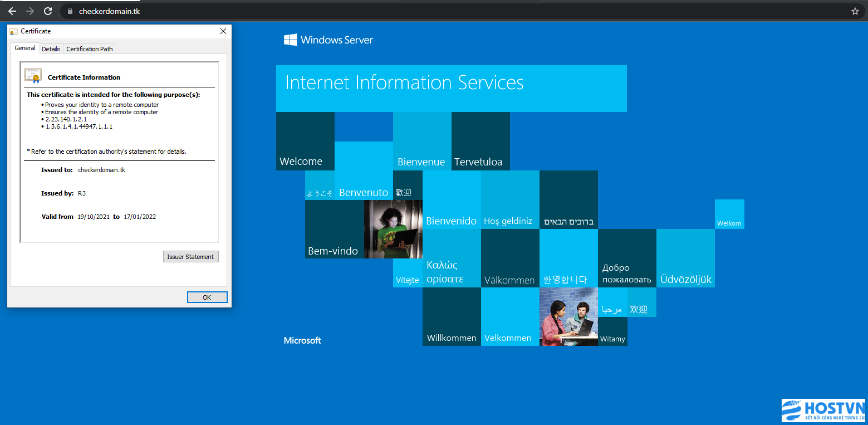868x425 pixels.
Task: Open the Certification Path tab
Action: click(90, 49)
